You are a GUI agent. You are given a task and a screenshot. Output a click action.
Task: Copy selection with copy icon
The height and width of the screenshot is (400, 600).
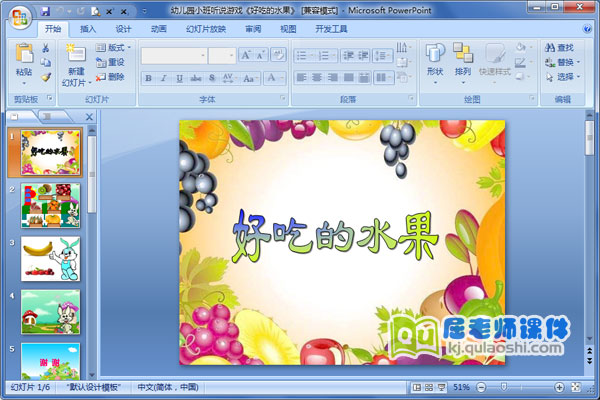click(x=46, y=62)
